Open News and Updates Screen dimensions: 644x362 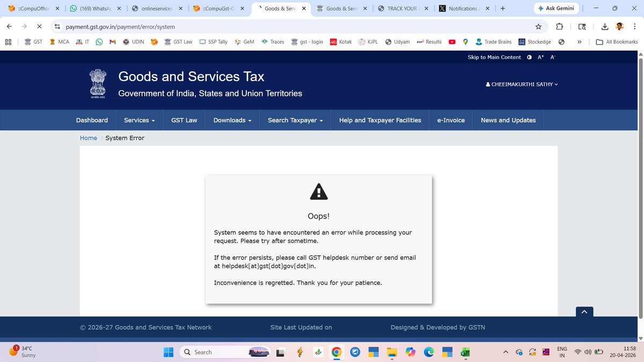coord(508,120)
